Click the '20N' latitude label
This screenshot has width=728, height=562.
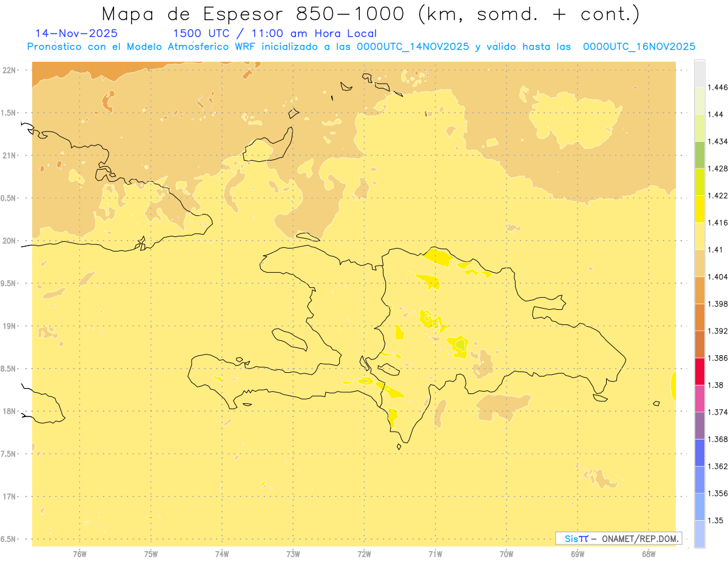click(9, 241)
